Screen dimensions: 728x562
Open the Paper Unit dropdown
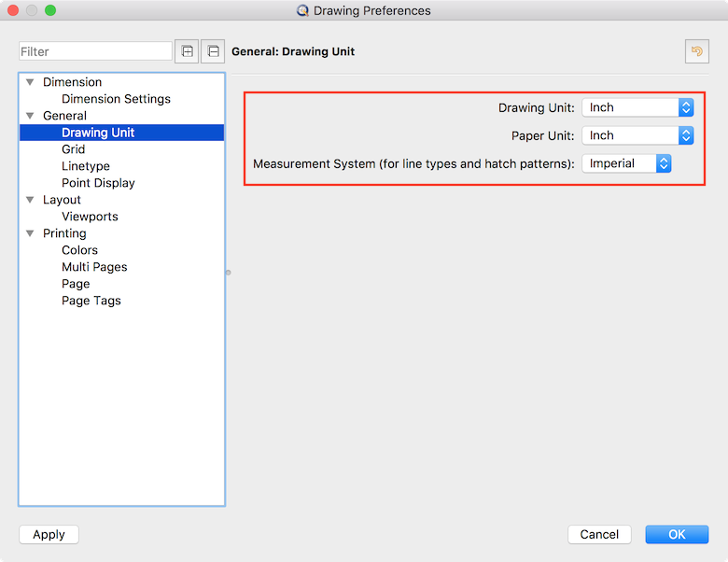[637, 135]
